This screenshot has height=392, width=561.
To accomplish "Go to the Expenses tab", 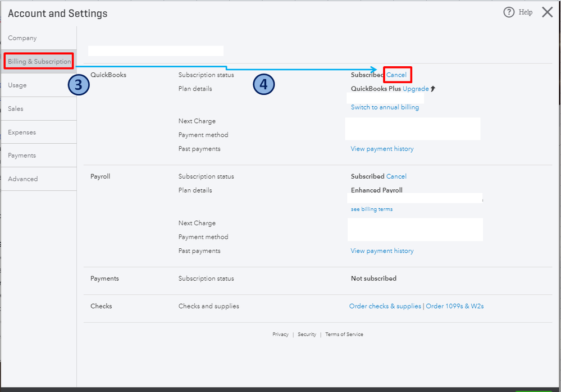I will [x=22, y=133].
